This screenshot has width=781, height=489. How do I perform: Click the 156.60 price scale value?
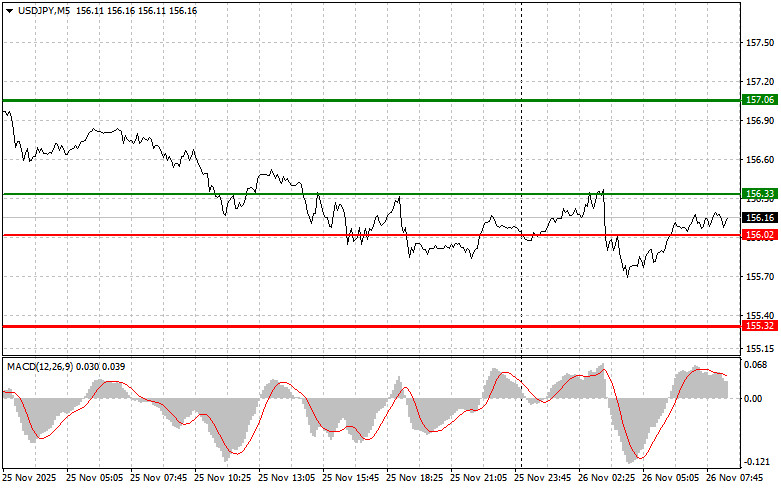click(760, 160)
